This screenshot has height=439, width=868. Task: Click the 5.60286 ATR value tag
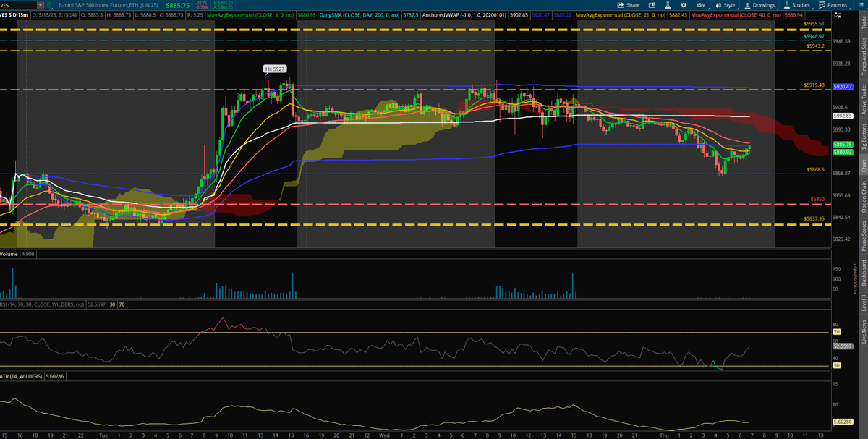coord(843,422)
